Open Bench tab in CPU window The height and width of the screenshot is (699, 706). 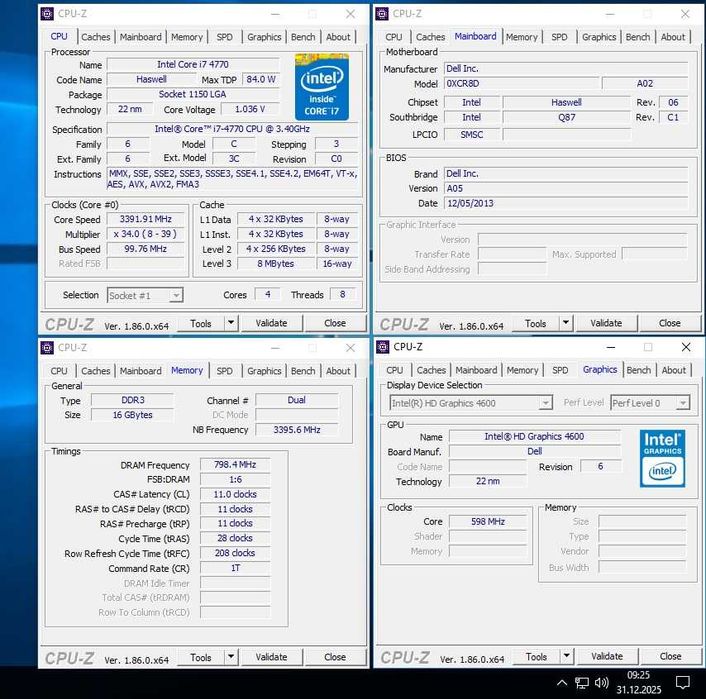[303, 37]
